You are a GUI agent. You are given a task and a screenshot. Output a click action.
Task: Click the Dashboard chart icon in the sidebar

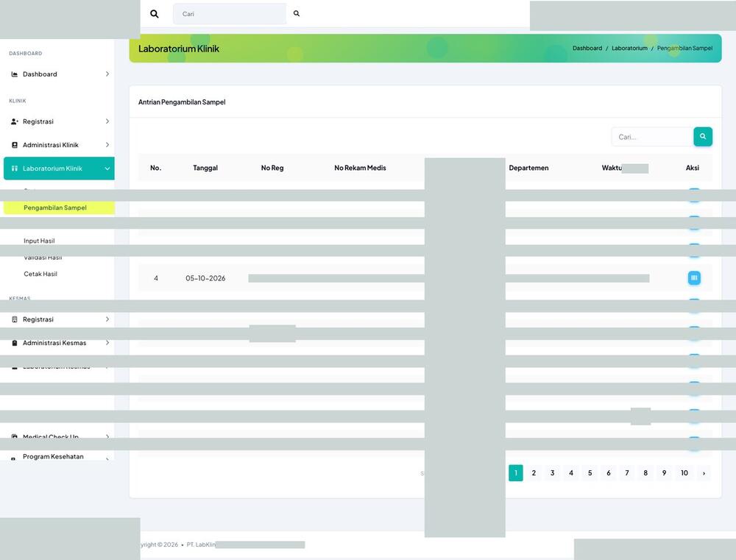point(15,74)
